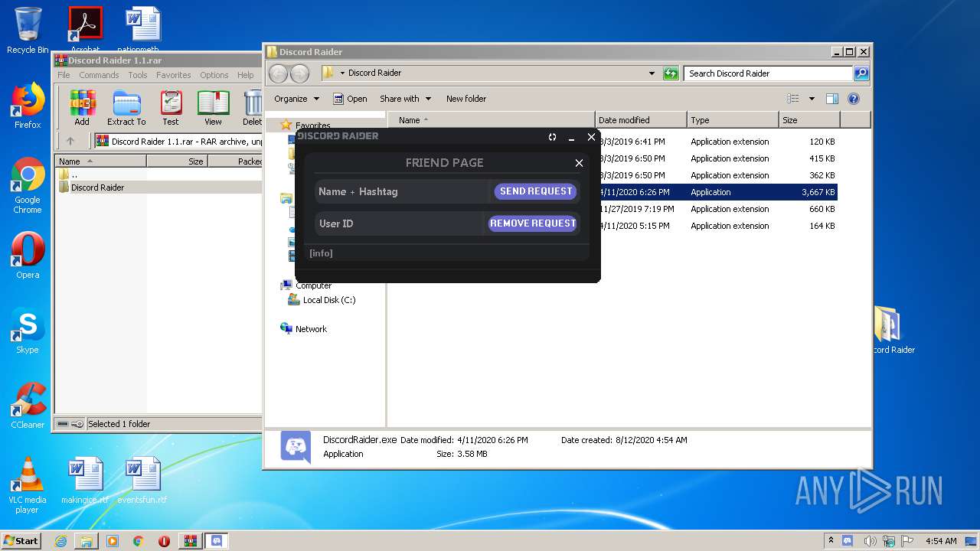Toggle the preview pane icon

tap(832, 99)
